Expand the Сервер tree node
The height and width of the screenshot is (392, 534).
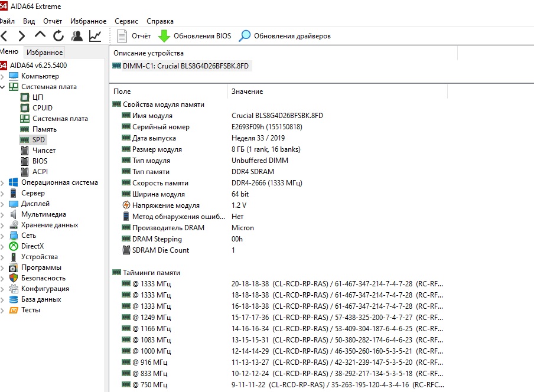(x=2, y=193)
